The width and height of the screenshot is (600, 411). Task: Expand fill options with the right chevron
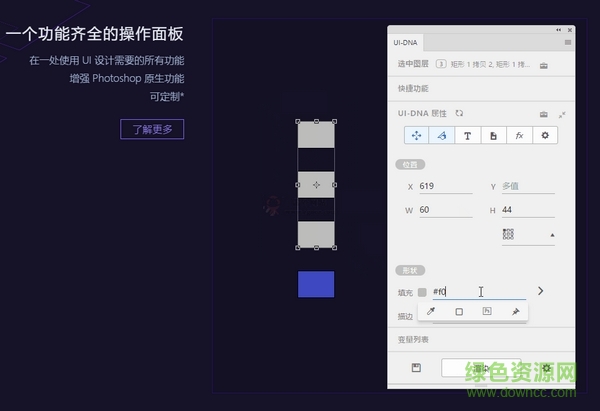point(541,291)
